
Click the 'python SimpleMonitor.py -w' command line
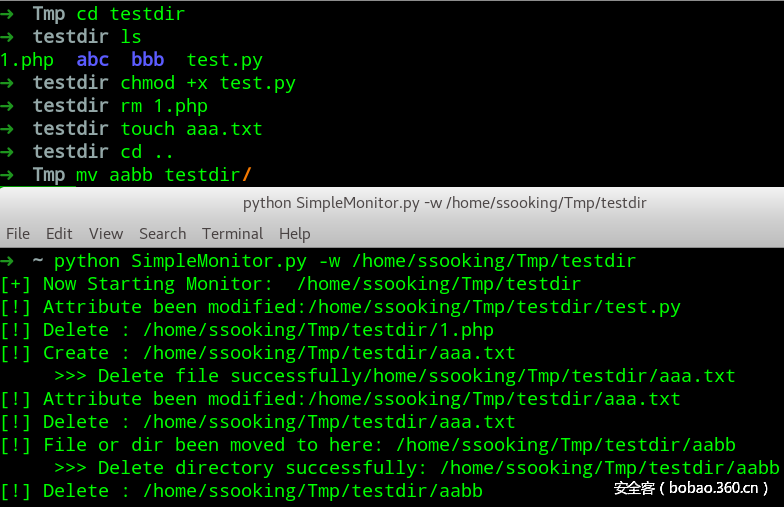[344, 261]
